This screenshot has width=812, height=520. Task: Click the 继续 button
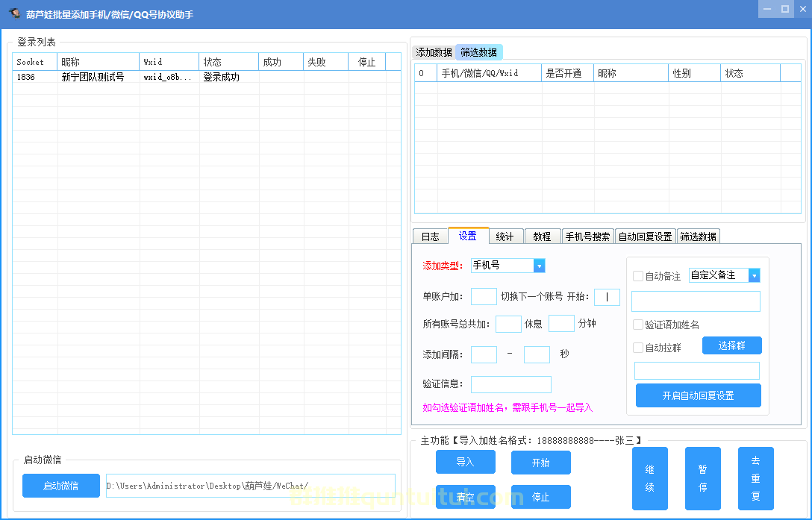pyautogui.click(x=650, y=478)
